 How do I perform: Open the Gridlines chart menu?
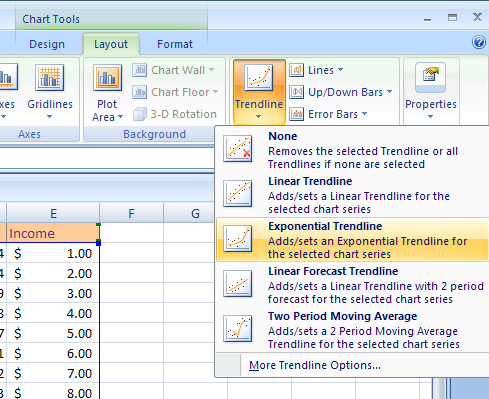(50, 92)
